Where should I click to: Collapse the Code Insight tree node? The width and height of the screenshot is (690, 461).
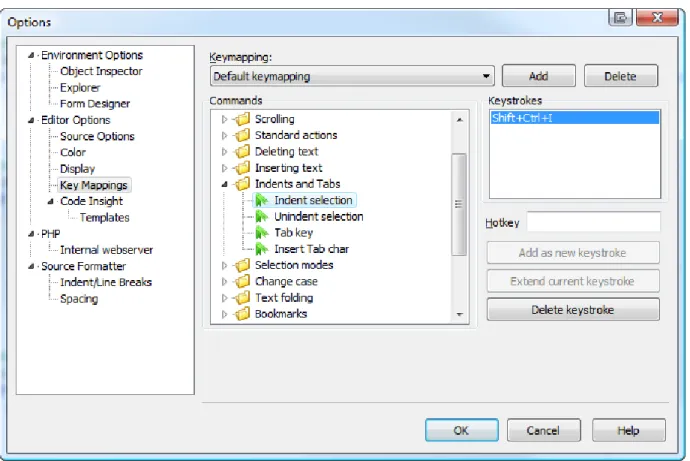[x=50, y=201]
